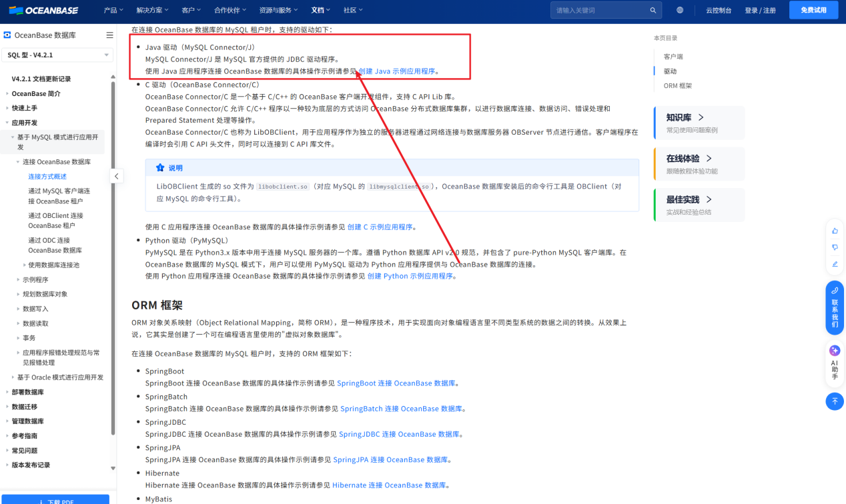Screen dimensions: 846x504
Task: Open SpringJDBC 连接 OceanBase 数据库 link
Action: pos(399,434)
